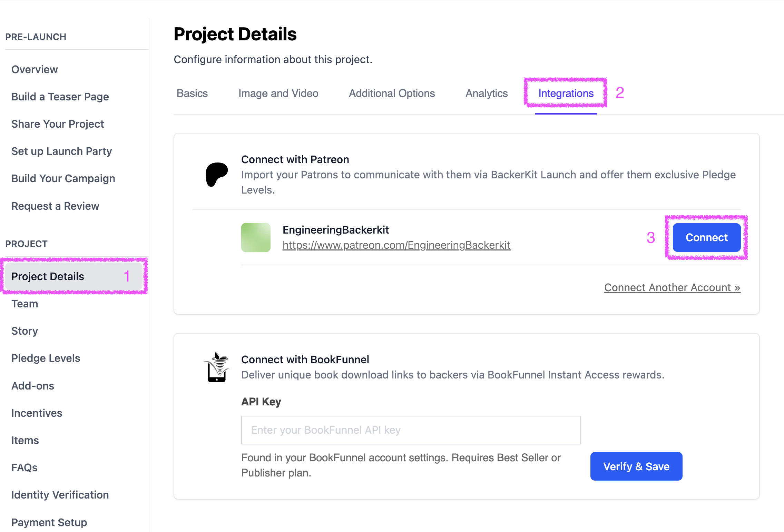Select the Additional Options tab

[x=392, y=93]
